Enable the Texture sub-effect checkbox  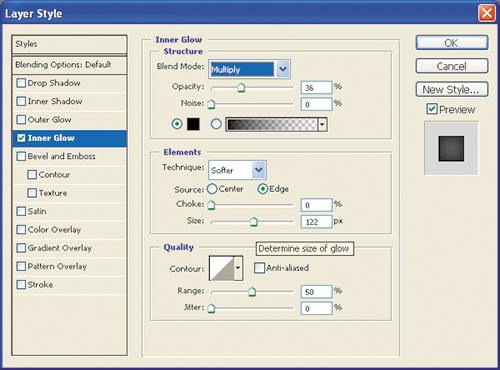32,193
